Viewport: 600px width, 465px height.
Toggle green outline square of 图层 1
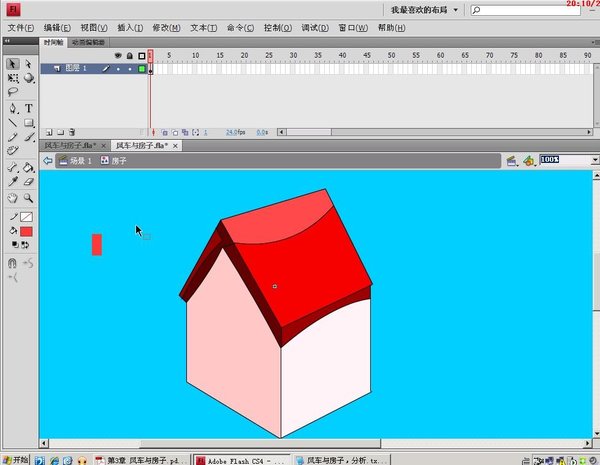click(142, 69)
